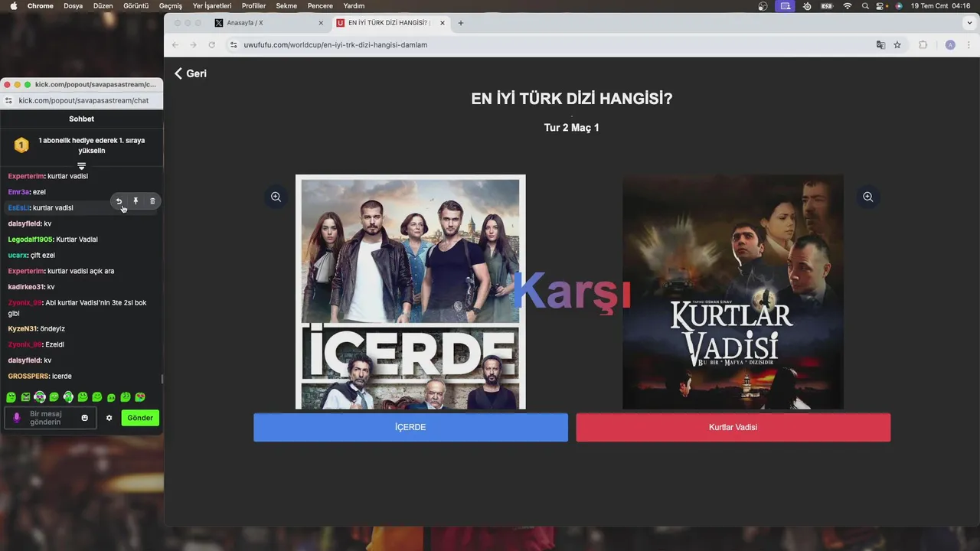This screenshot has height=551, width=980.
Task: Open the Yer İşaretleri menu
Action: (x=211, y=6)
